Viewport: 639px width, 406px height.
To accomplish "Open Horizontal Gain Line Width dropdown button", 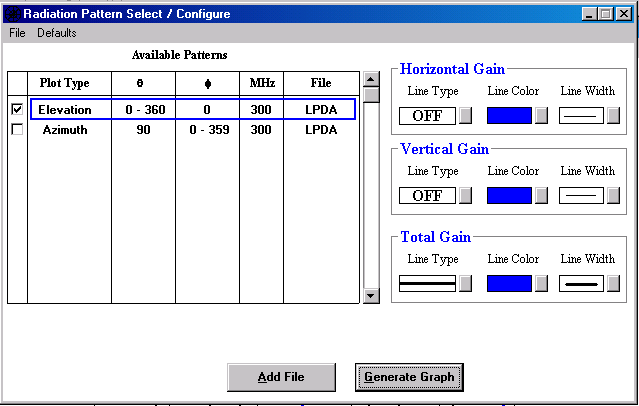I will click(613, 115).
